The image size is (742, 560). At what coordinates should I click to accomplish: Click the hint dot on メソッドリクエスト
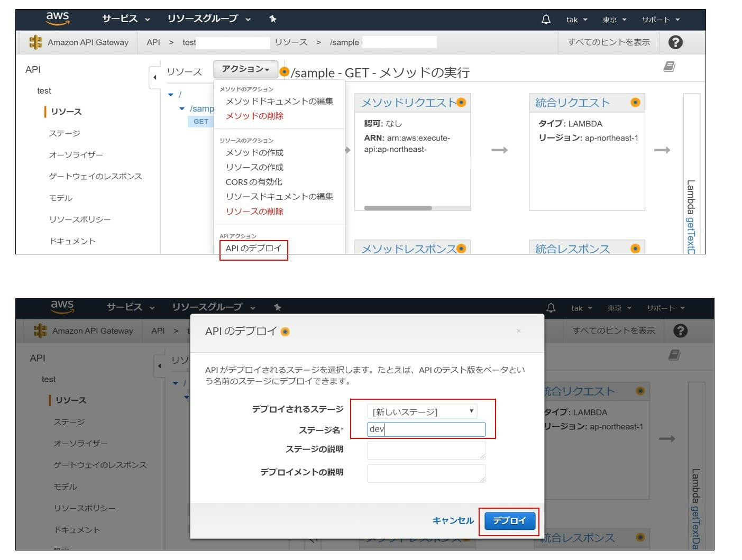[x=461, y=103]
